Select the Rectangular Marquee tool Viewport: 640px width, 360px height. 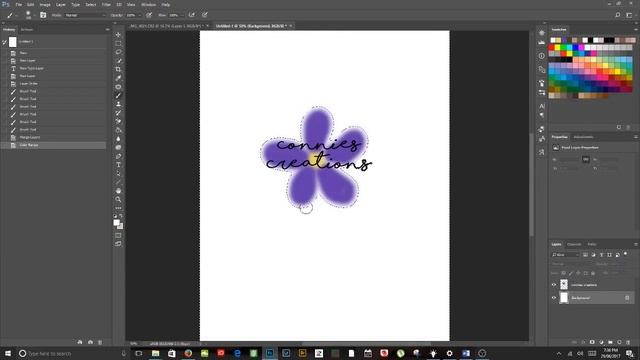[x=118, y=44]
